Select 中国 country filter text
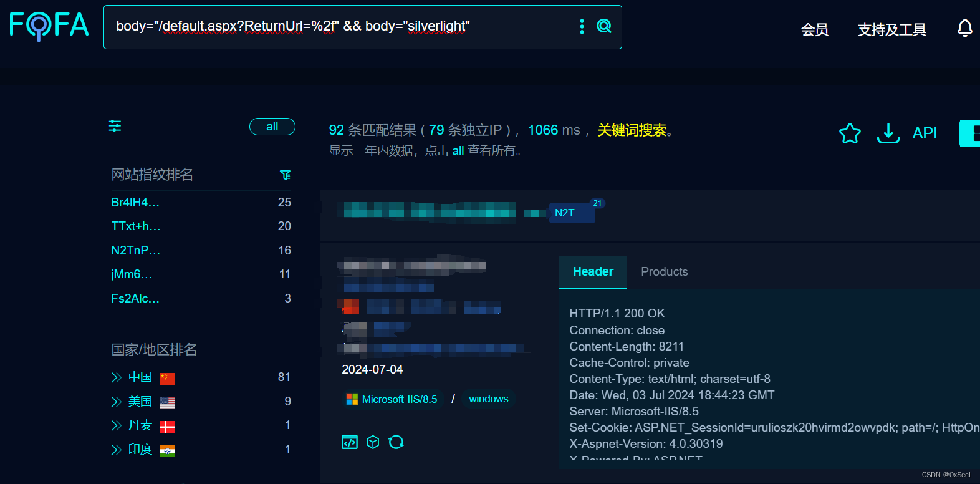This screenshot has height=484, width=980. pos(140,377)
